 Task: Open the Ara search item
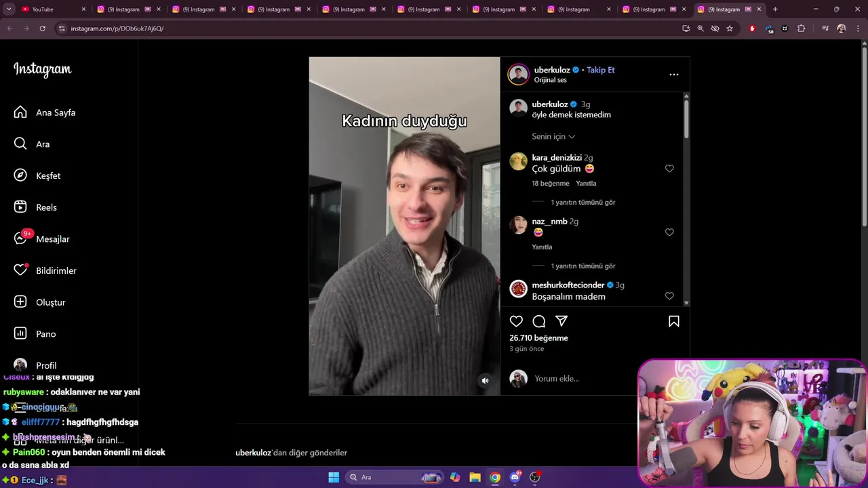[x=32, y=144]
